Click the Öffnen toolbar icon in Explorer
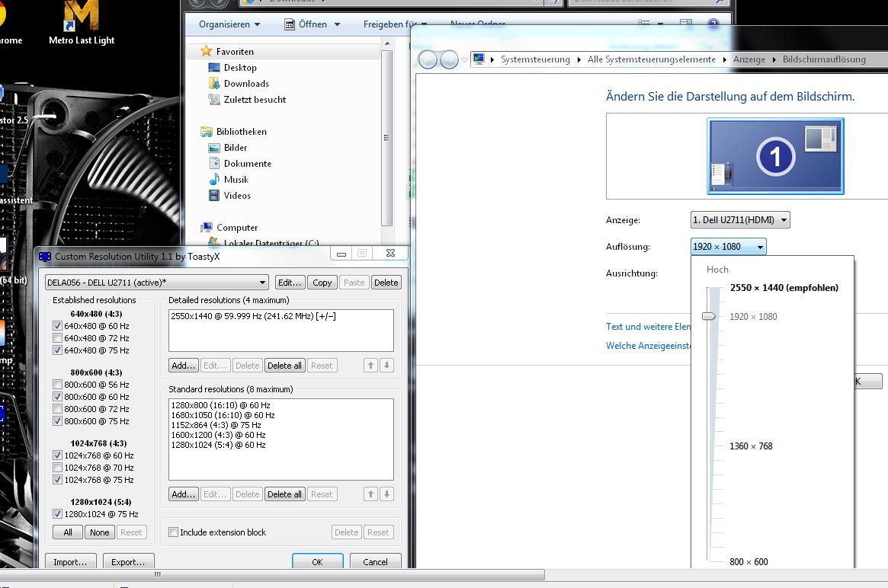Screen dimensions: 888x588 tap(290, 24)
